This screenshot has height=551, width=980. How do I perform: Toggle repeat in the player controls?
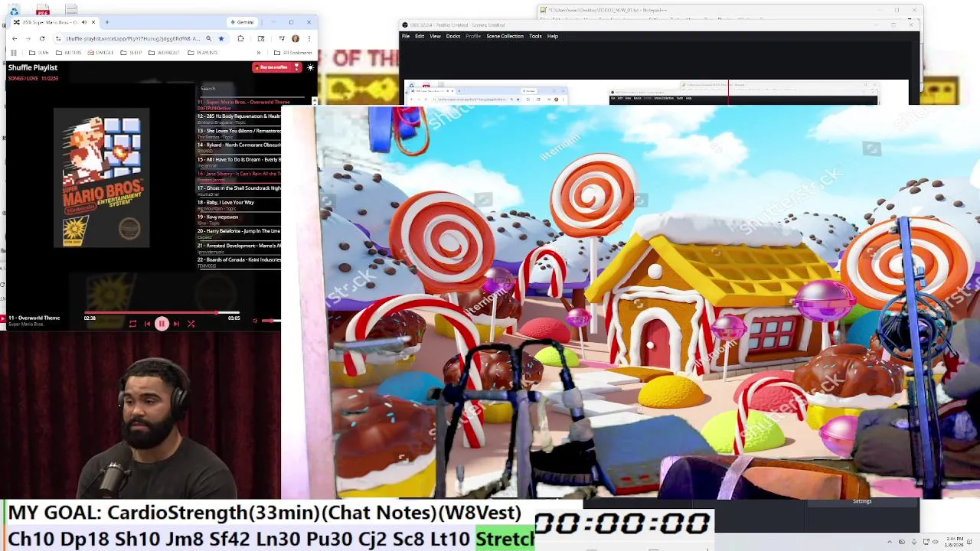pos(132,324)
